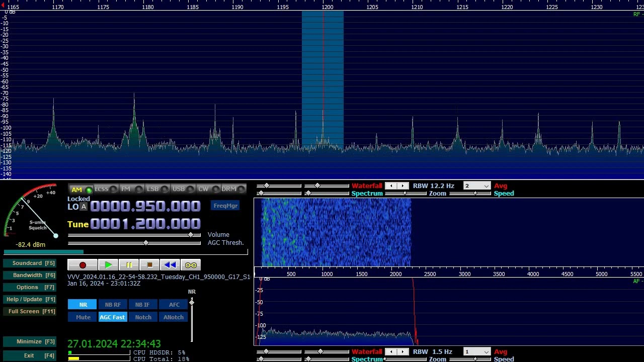The image size is (644, 362).
Task: Adjust the AGC Thresh. slider
Action: click(134, 243)
